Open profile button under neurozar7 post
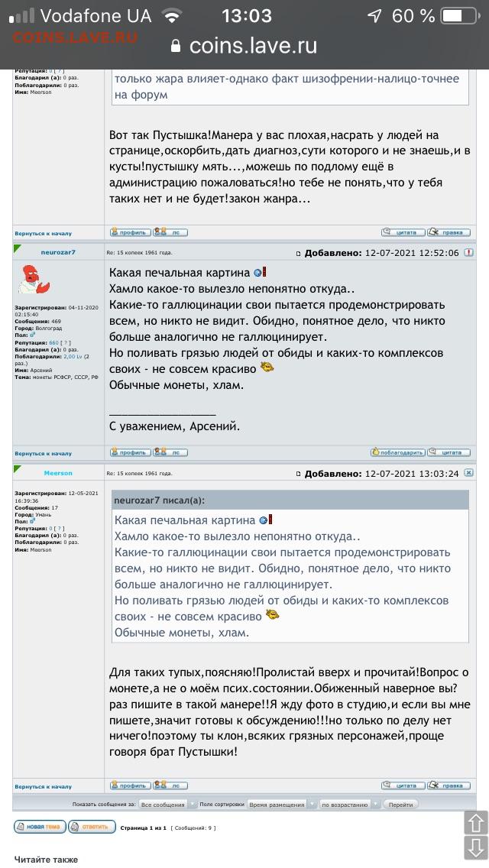The image size is (489, 868). click(x=130, y=452)
